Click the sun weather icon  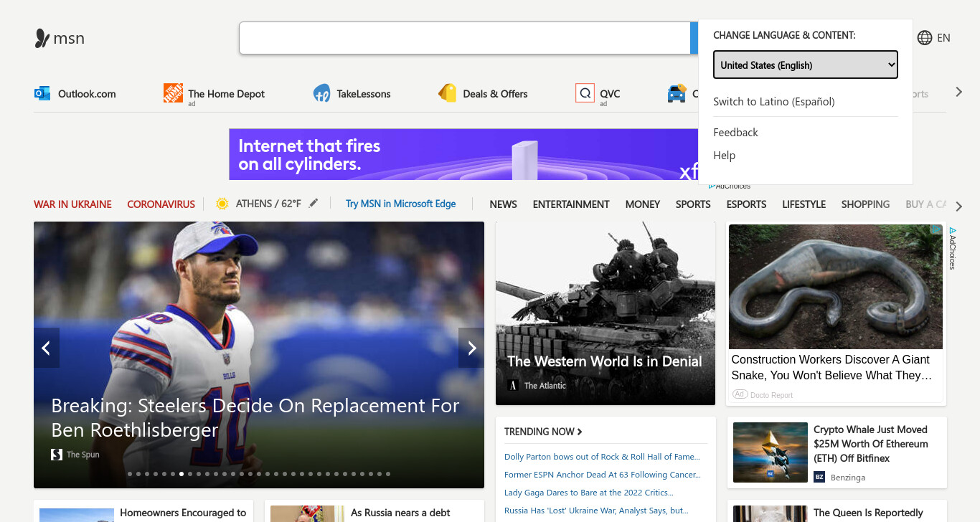pyautogui.click(x=222, y=204)
